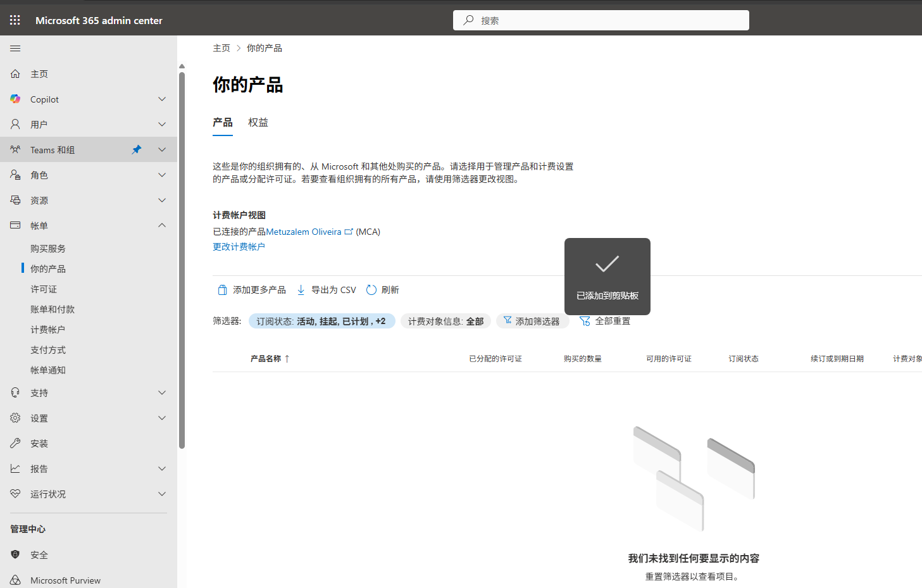Click the Teams and groups icon
922x588 pixels.
point(15,150)
